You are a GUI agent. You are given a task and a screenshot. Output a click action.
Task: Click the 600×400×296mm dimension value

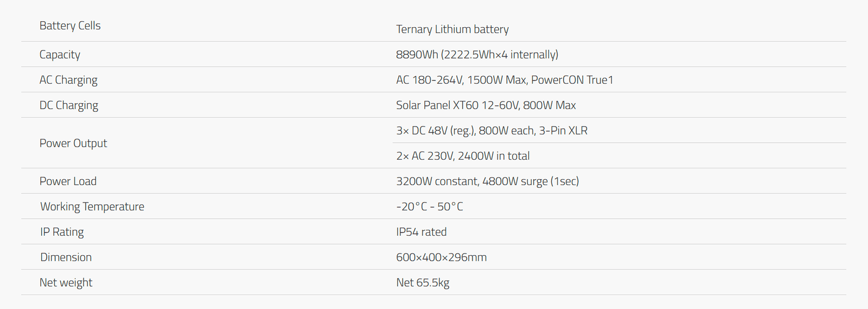[x=442, y=257]
